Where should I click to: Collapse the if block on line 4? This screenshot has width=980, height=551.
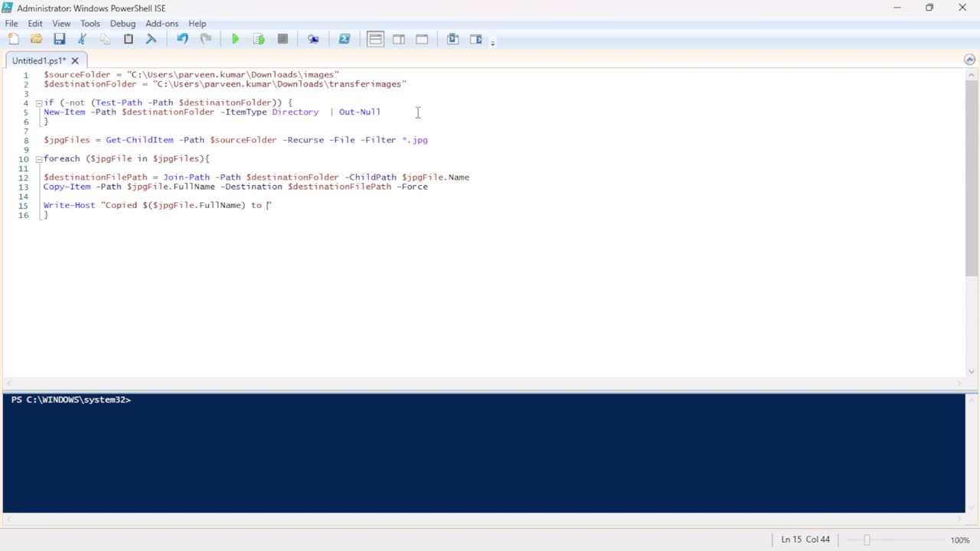point(38,103)
